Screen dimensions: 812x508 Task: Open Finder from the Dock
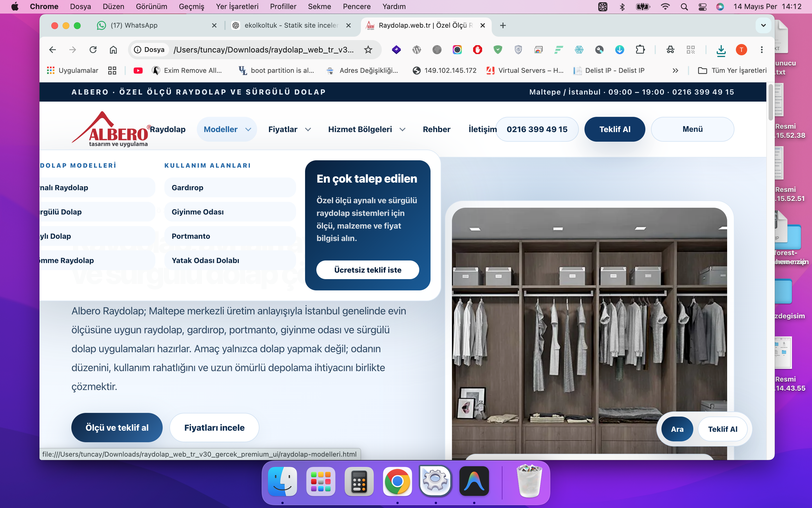click(283, 481)
